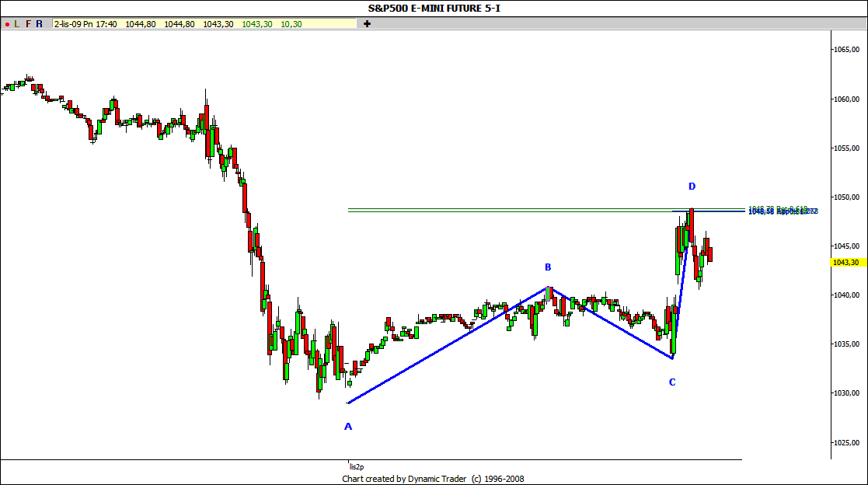Toggle the F button in the toolbar

click(28, 24)
